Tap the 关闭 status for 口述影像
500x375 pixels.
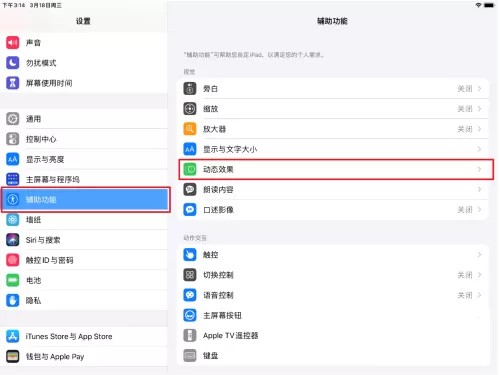465,210
